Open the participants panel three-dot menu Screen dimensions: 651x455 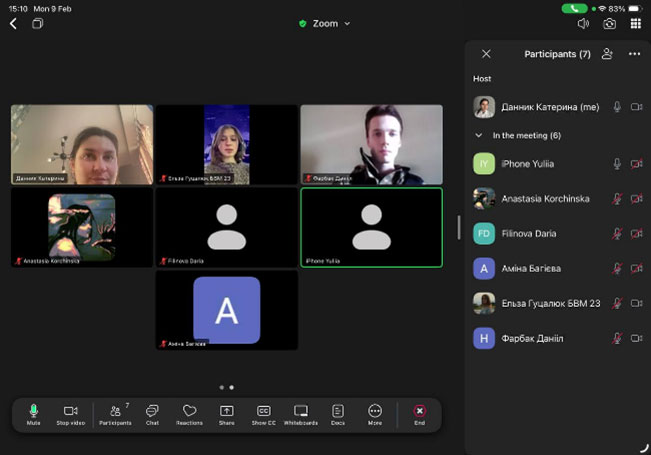634,54
